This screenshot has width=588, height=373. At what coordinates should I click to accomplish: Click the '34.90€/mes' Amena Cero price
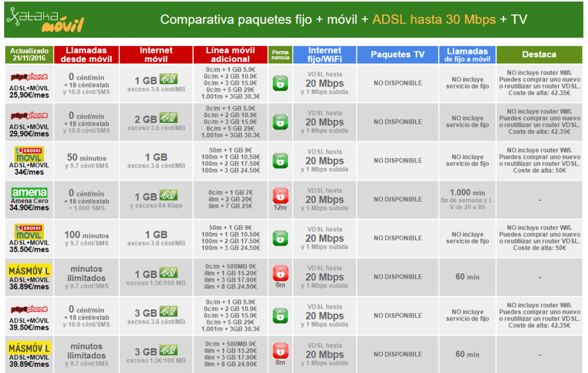pyautogui.click(x=29, y=207)
